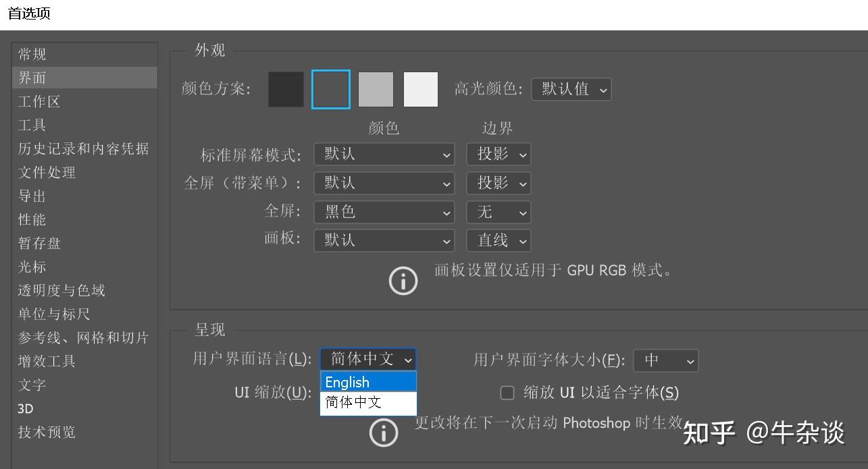Select the currently highlighted second color scheme swatch
868x469 pixels.
pyautogui.click(x=330, y=88)
